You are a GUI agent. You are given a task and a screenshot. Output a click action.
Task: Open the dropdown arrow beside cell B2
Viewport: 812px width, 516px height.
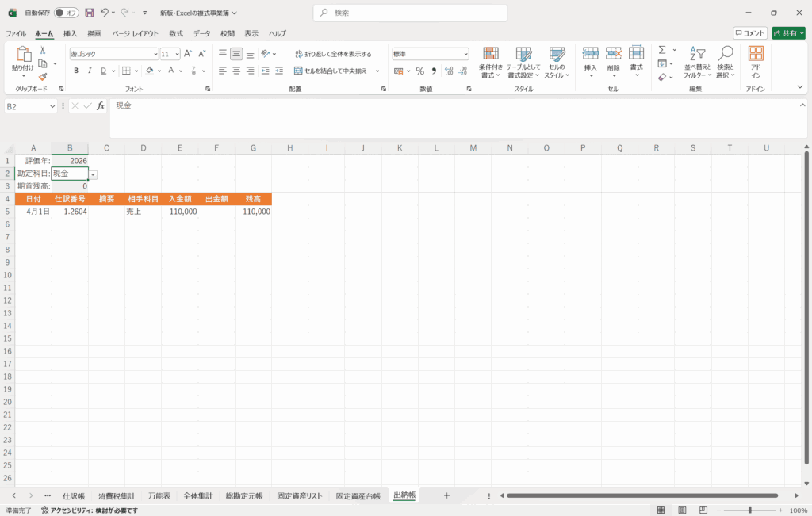coord(93,174)
